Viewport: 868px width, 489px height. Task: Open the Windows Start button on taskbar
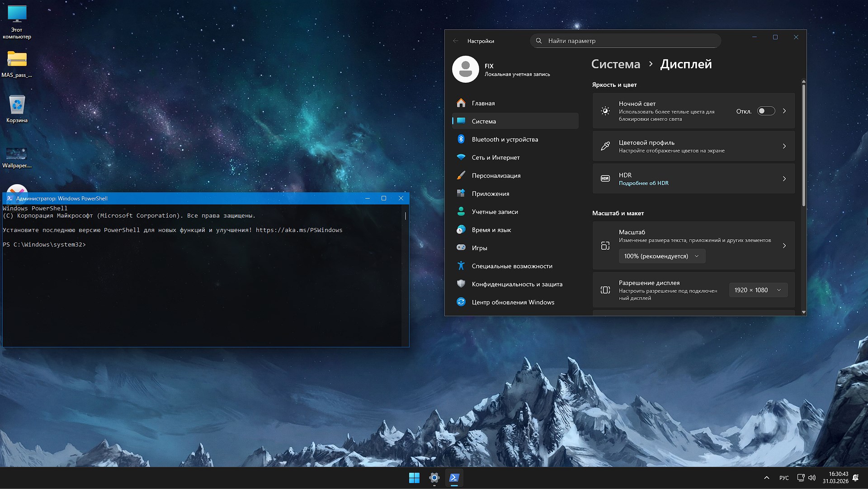(x=414, y=478)
